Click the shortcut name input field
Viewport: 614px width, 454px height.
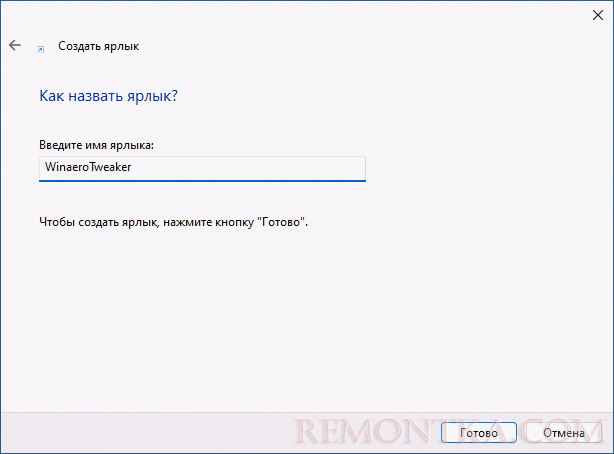pyautogui.click(x=202, y=169)
